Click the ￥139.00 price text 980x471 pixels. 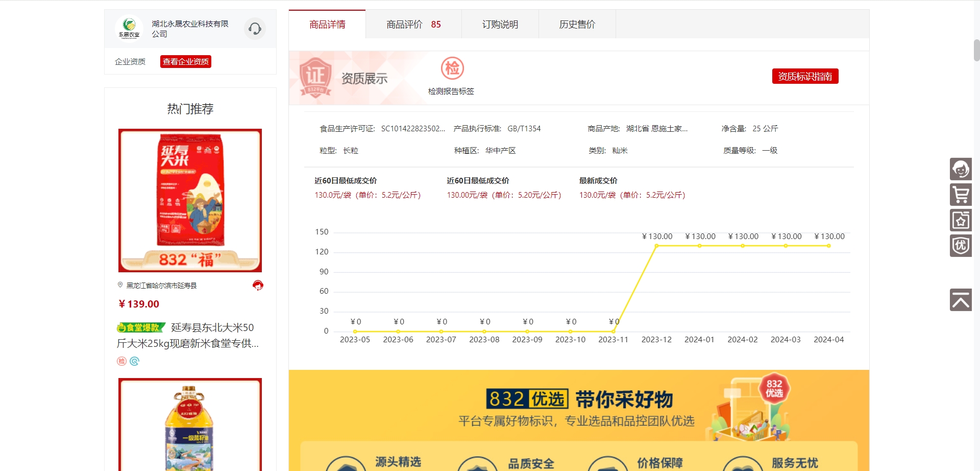[x=139, y=304]
